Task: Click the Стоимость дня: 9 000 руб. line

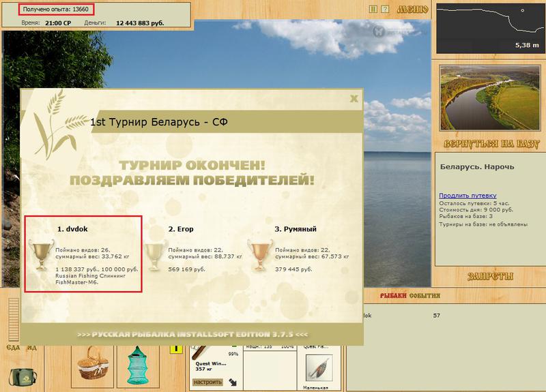Action: point(476,210)
